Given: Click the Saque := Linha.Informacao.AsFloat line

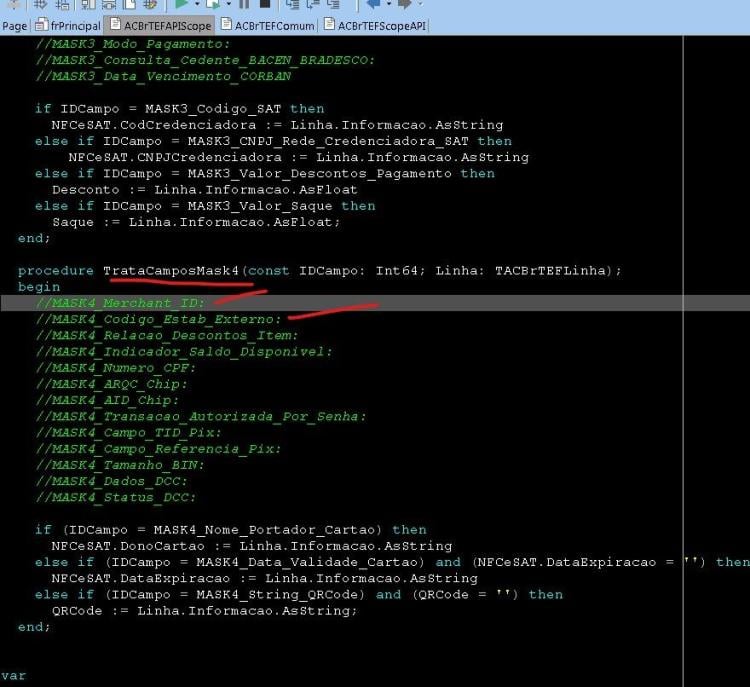Looking at the screenshot, I should 196,222.
